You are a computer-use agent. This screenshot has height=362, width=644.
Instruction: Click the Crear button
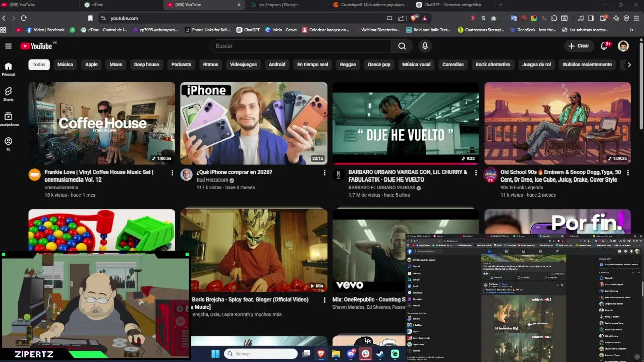click(578, 46)
